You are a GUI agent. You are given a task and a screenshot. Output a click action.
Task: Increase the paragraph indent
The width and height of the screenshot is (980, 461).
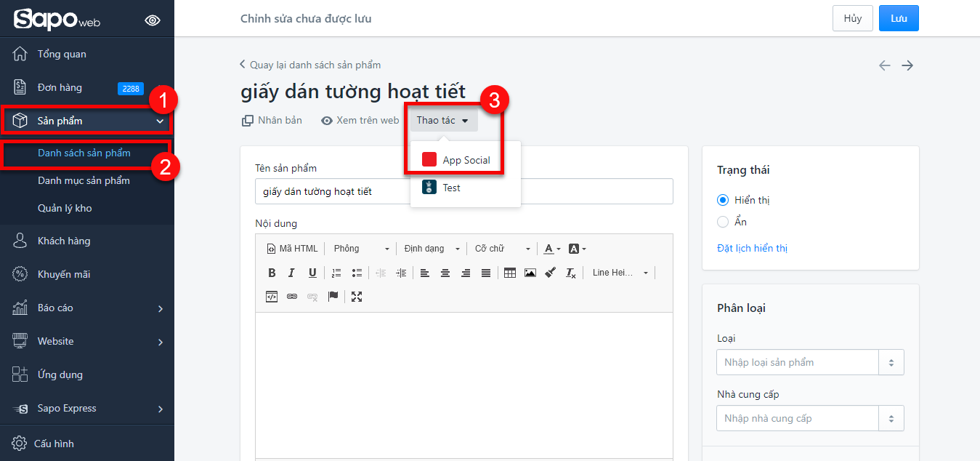[x=401, y=273]
